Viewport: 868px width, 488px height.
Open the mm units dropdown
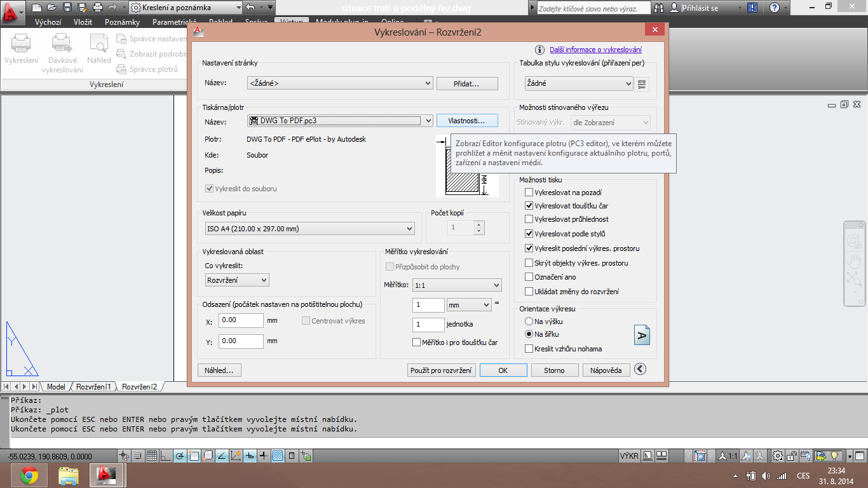click(469, 305)
